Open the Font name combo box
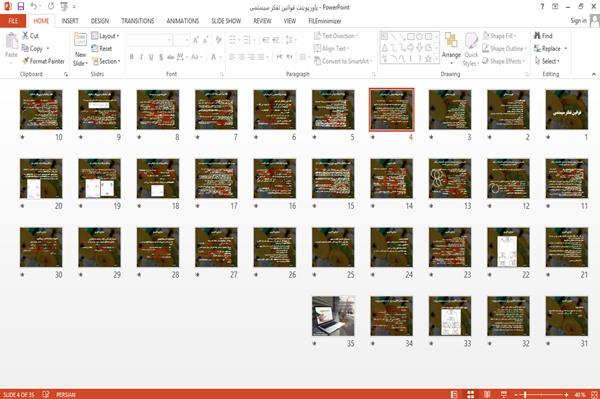Image resolution: width=600 pixels, height=399 pixels. [149, 40]
